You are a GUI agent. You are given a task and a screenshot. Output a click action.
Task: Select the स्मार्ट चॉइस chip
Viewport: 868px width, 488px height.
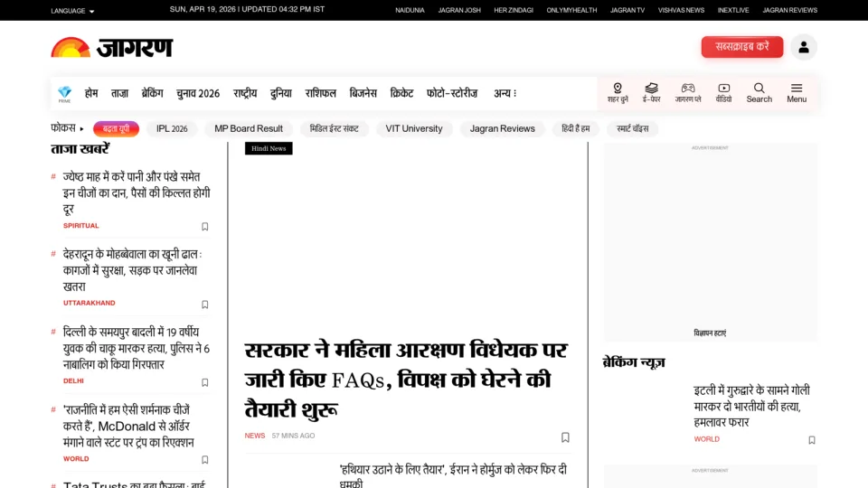tap(632, 129)
